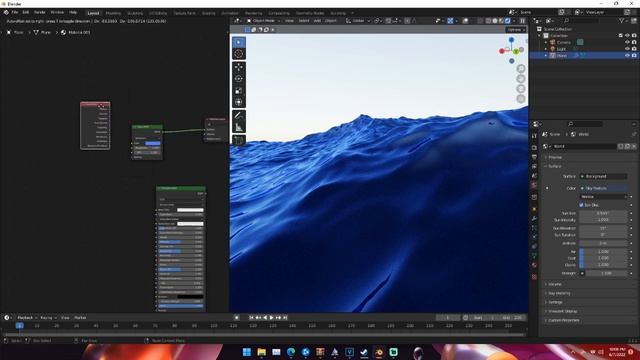Open the Modifiers wrench properties tab
The height and width of the screenshot is (360, 640).
534,218
